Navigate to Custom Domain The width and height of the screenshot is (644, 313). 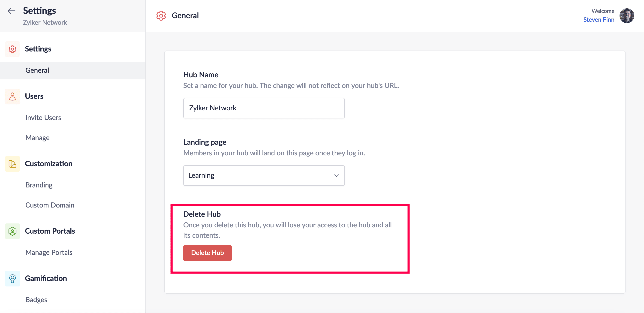pos(50,205)
